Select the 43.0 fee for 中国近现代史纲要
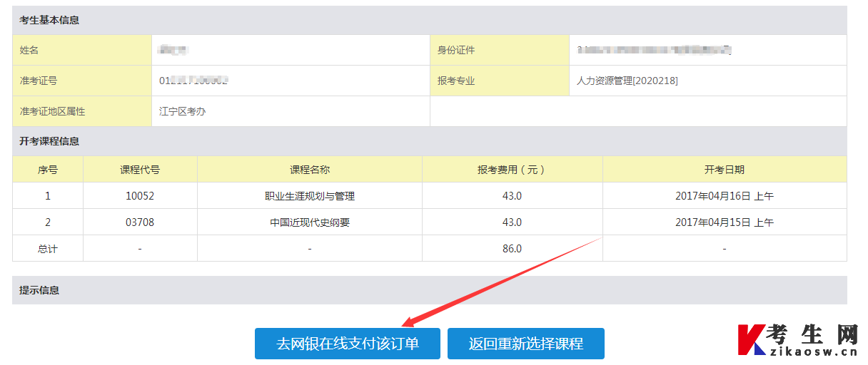 (x=513, y=222)
